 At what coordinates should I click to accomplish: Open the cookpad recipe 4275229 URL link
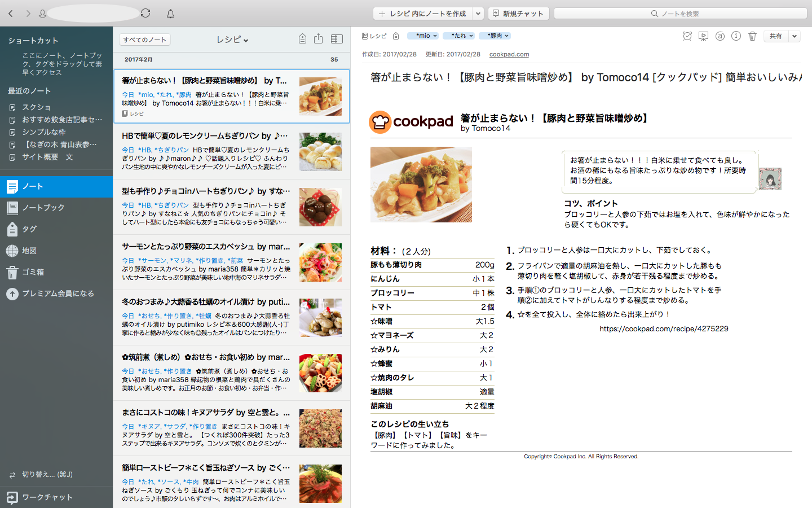tap(664, 329)
